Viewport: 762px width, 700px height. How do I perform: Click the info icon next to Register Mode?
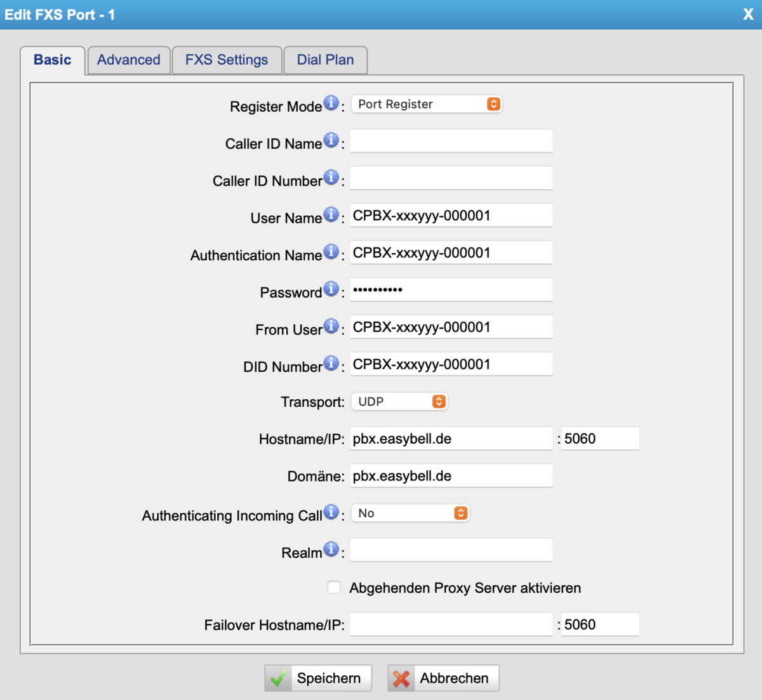tap(331, 103)
